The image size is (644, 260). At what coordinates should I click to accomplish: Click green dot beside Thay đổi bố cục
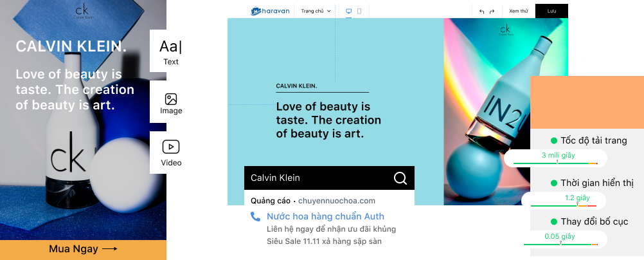(x=553, y=222)
